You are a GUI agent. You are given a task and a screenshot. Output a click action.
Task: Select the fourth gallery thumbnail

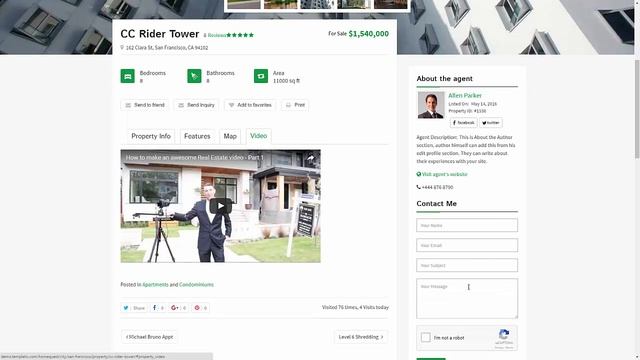click(x=354, y=4)
